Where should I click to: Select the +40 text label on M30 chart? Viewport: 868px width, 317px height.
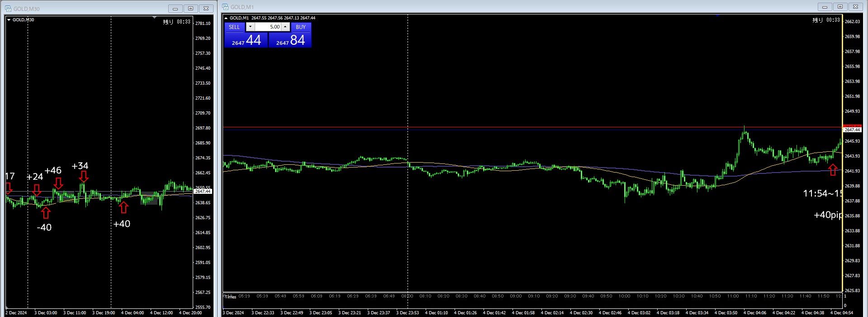[x=122, y=224]
